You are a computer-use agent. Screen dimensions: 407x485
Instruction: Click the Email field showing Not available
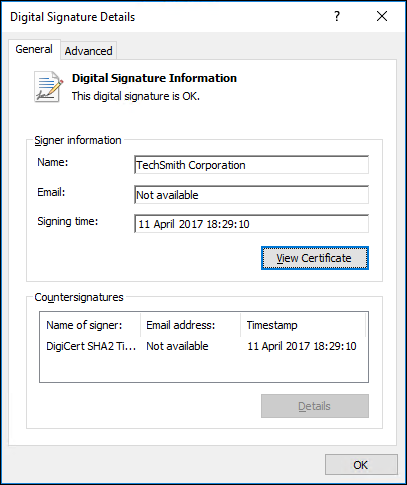(x=251, y=195)
